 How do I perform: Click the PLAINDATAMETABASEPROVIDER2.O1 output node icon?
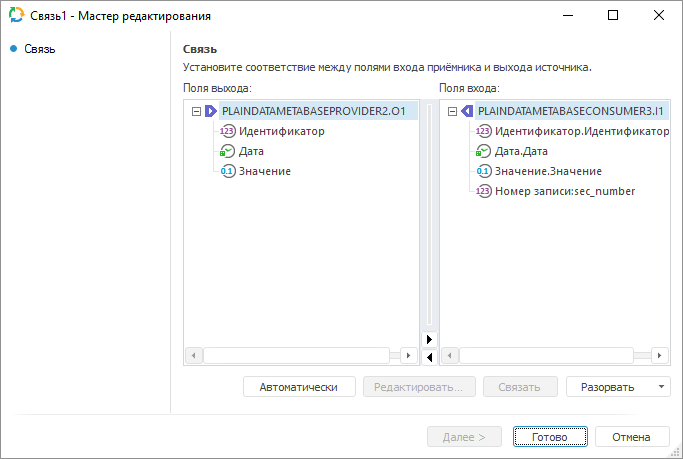click(x=211, y=112)
